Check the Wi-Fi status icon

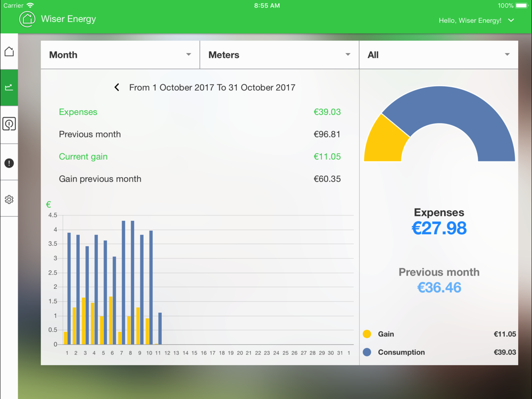[x=30, y=5]
